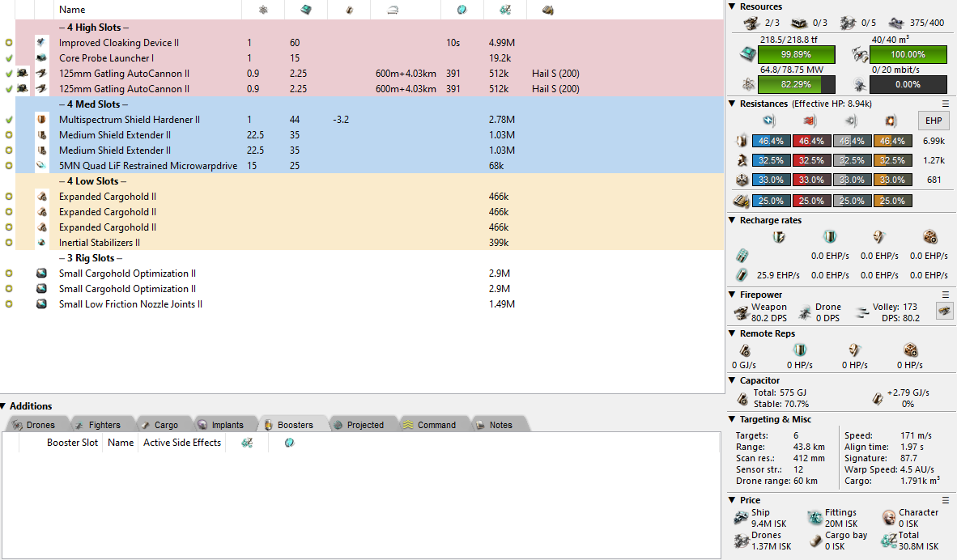This screenshot has width=957, height=560.
Task: Toggle the Firepower view switch button
Action: [944, 312]
